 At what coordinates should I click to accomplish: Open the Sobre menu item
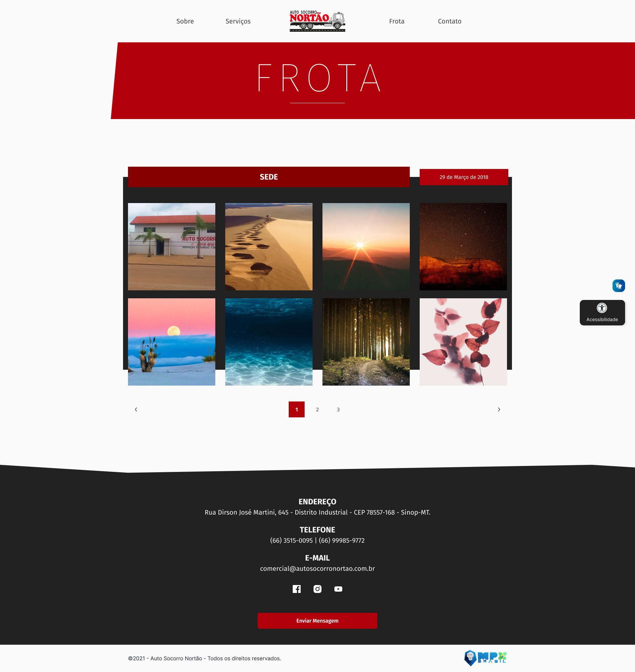point(185,21)
